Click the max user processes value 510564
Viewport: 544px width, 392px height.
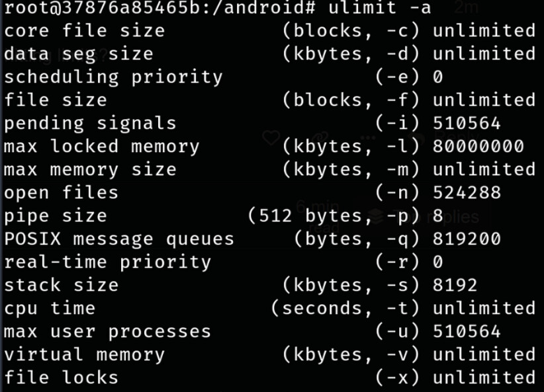point(467,331)
